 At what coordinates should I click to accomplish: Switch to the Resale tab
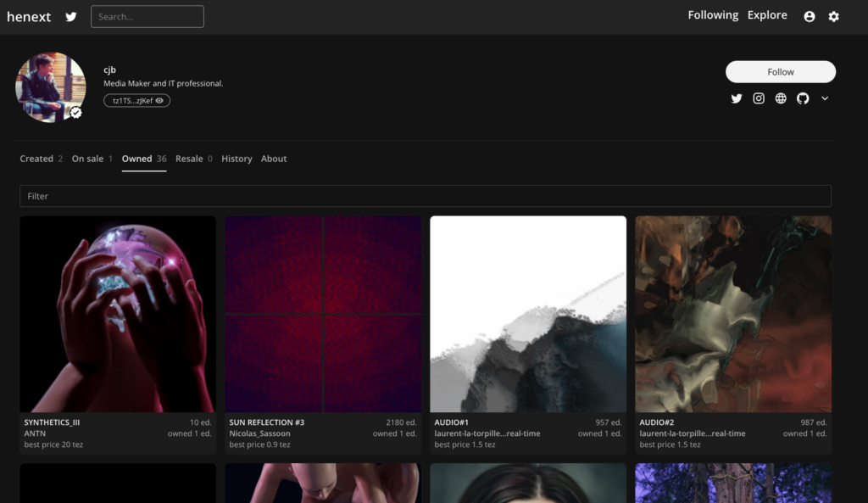tap(194, 159)
